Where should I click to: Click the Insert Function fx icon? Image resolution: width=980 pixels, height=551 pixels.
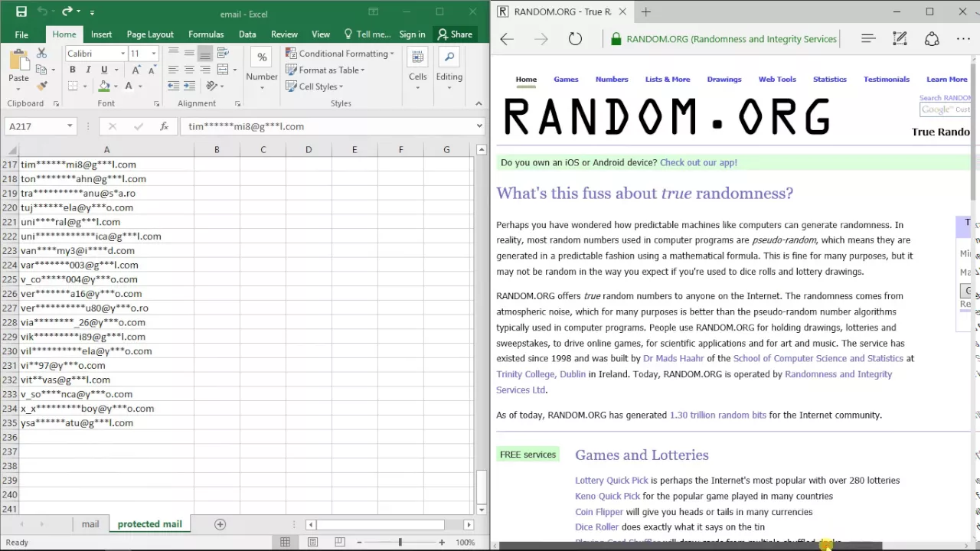pyautogui.click(x=164, y=126)
